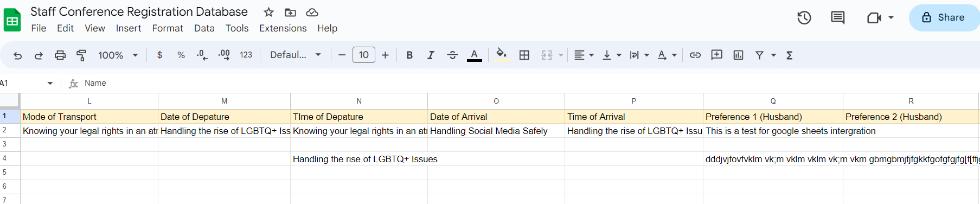Format as percent
The height and width of the screenshot is (204, 980).
(x=181, y=55)
